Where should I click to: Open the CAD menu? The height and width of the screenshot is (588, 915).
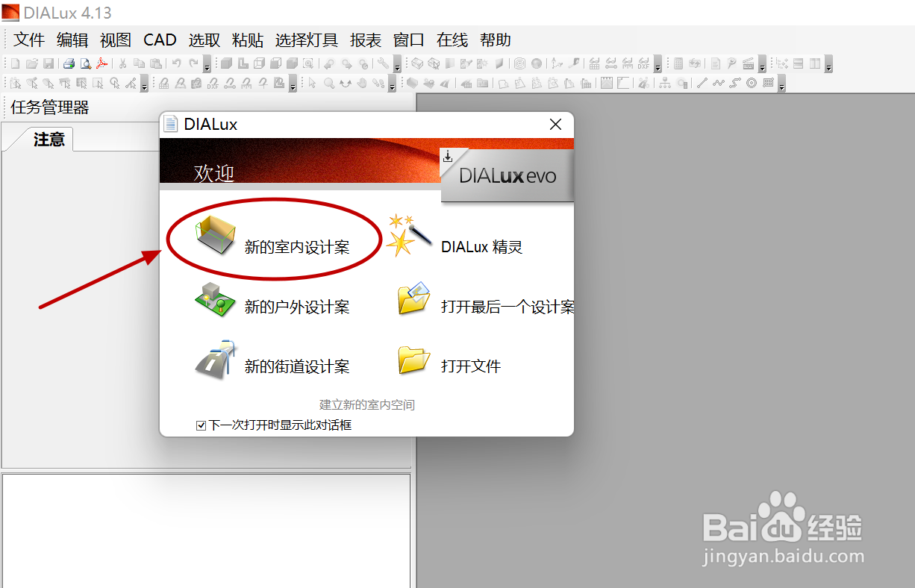coord(160,40)
